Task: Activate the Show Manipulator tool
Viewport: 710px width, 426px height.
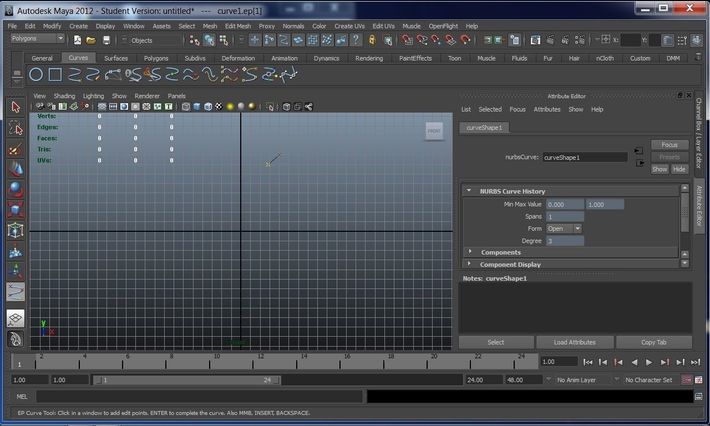Action: [15, 271]
